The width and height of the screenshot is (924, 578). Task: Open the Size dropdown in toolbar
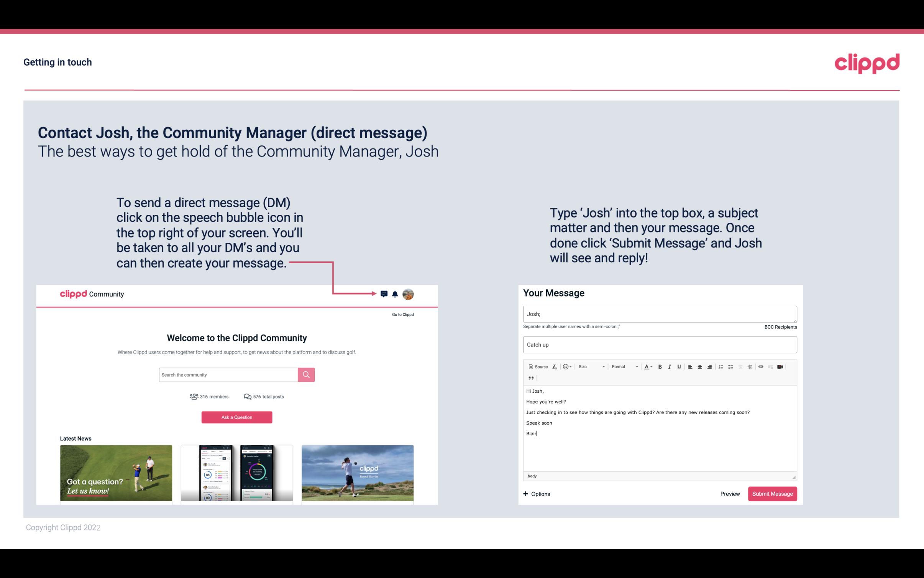click(x=591, y=366)
